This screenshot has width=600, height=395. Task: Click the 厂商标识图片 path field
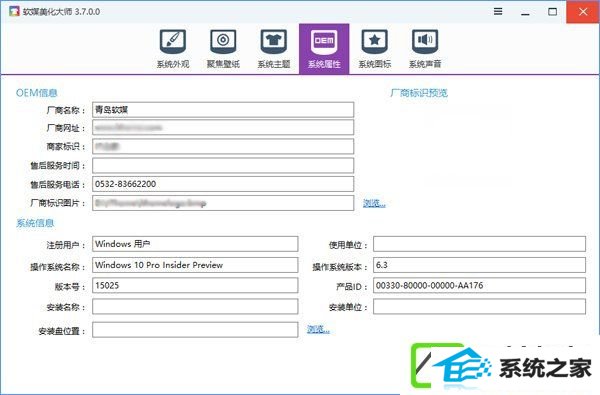[223, 203]
